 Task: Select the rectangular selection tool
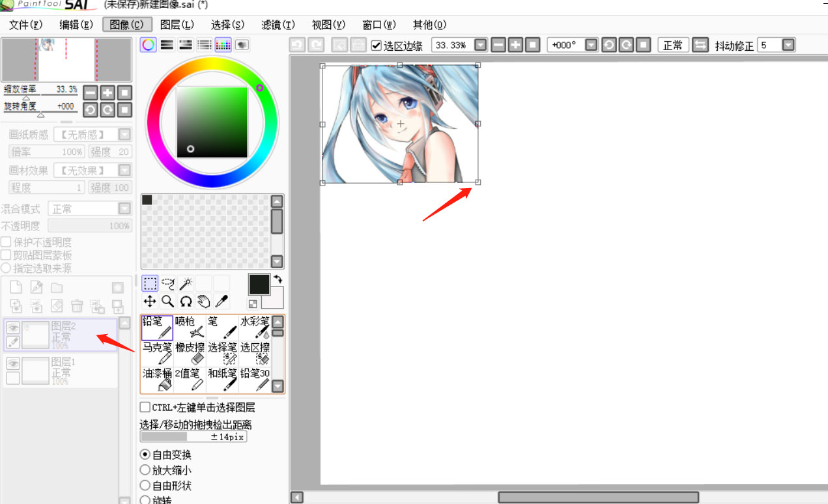[150, 283]
